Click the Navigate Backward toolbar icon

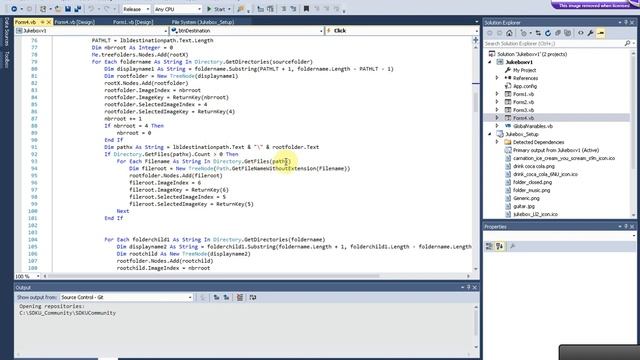(x=13, y=9)
